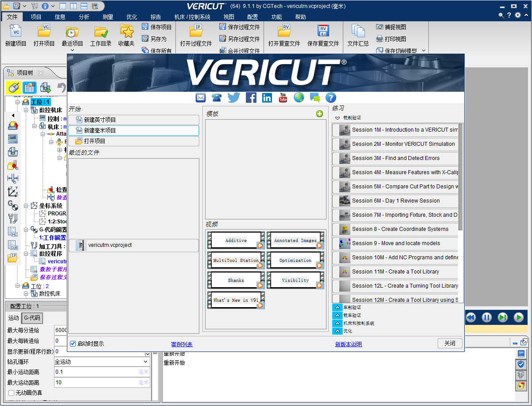Open the Session 9 - Move and locate models exercise
The height and width of the screenshot is (406, 532).
click(396, 243)
